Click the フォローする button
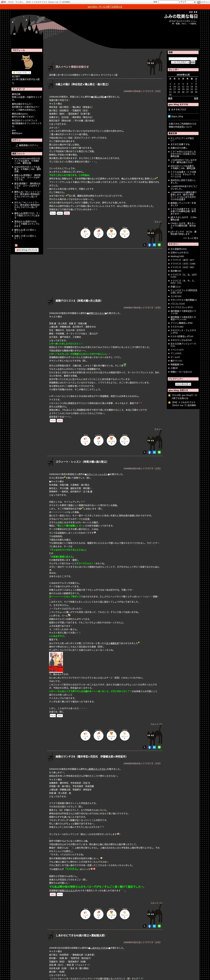 click(x=21, y=72)
